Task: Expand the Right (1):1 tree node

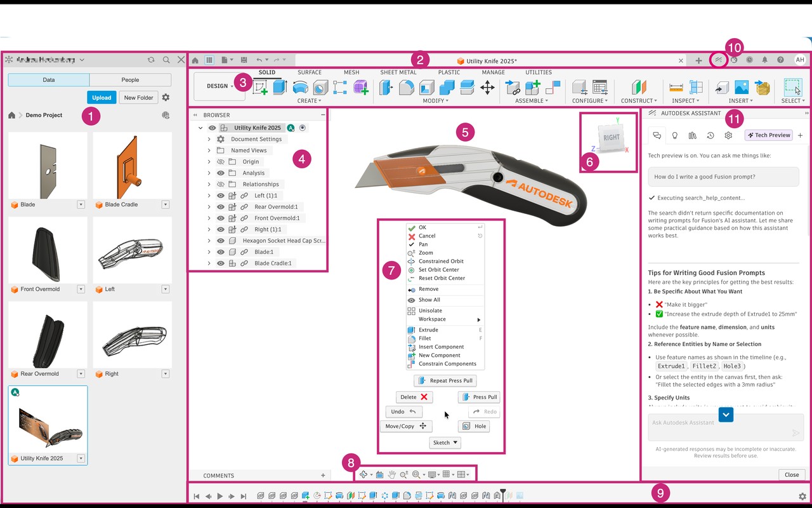Action: coord(209,229)
